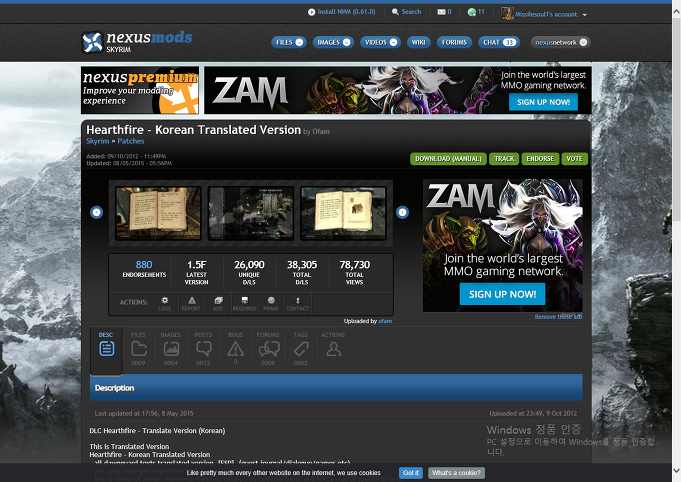The height and width of the screenshot is (482, 681).
Task: Open the first book screenshot thumbnail
Action: [158, 213]
